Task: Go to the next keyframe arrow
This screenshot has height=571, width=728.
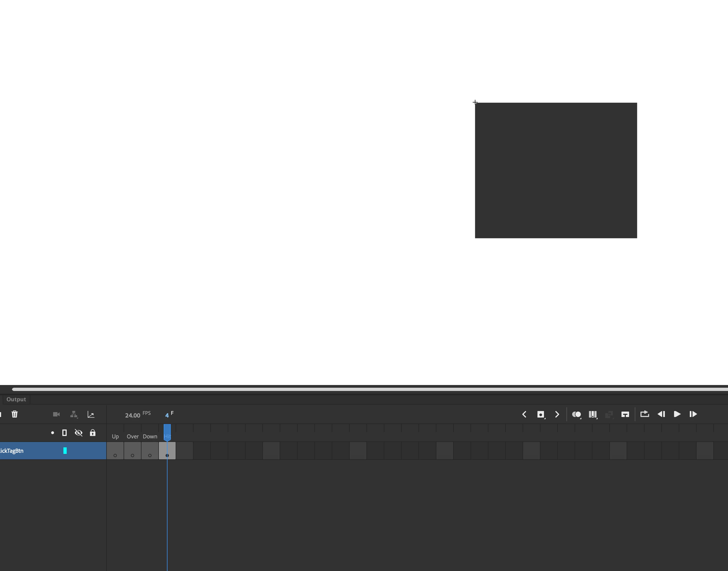Action: [x=557, y=415]
